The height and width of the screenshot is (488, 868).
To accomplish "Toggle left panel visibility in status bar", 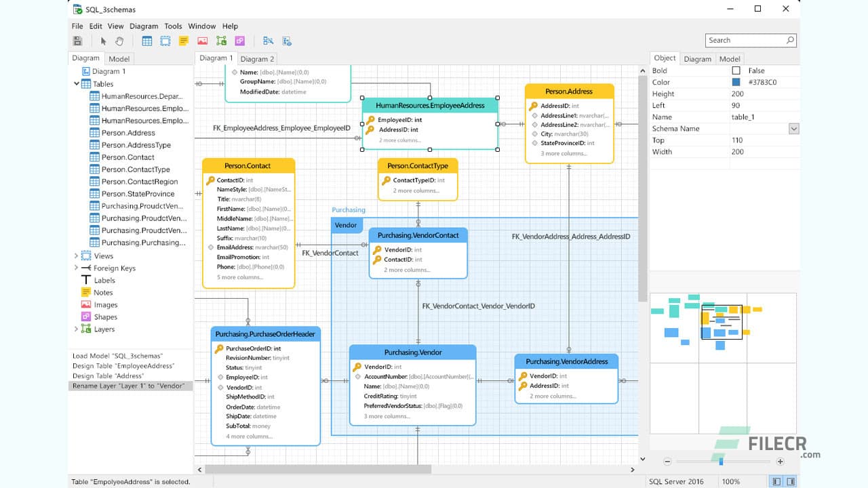I will point(776,481).
